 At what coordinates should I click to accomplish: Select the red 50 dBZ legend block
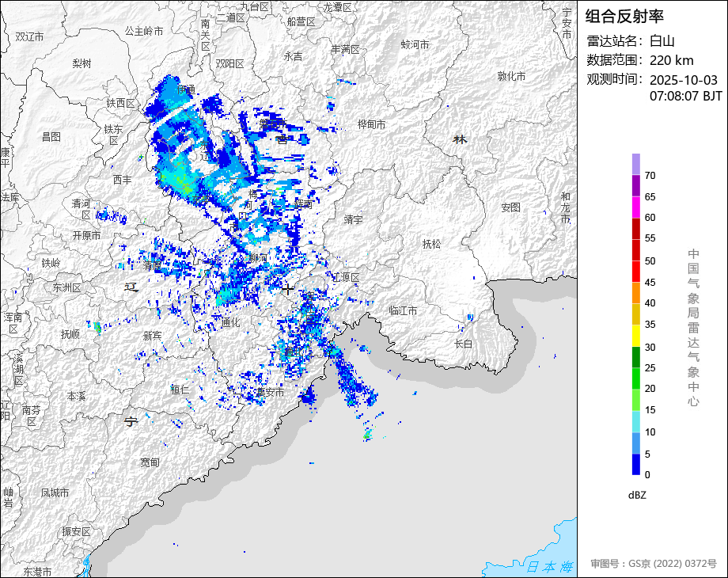pos(636,250)
